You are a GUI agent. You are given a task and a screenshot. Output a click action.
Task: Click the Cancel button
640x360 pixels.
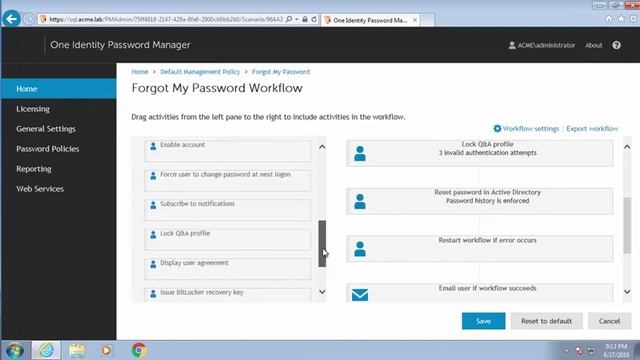point(609,321)
